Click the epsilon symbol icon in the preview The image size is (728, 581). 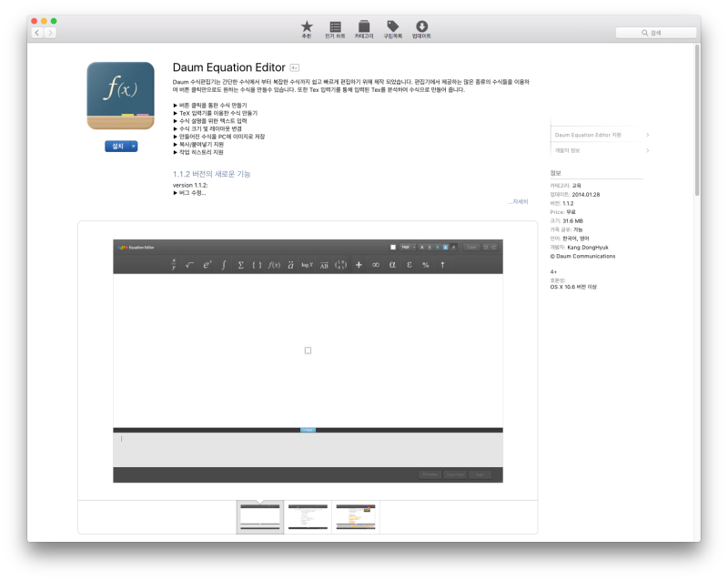coord(409,265)
